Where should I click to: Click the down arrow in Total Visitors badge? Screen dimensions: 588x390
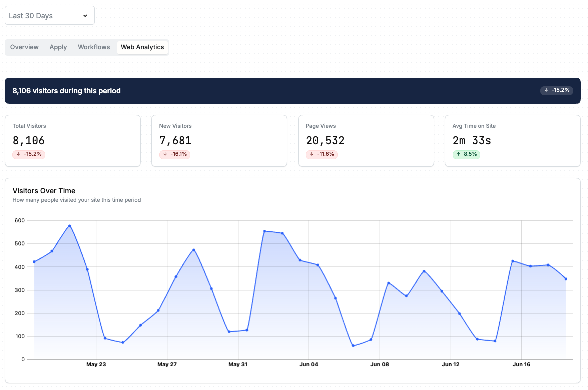[18, 154]
